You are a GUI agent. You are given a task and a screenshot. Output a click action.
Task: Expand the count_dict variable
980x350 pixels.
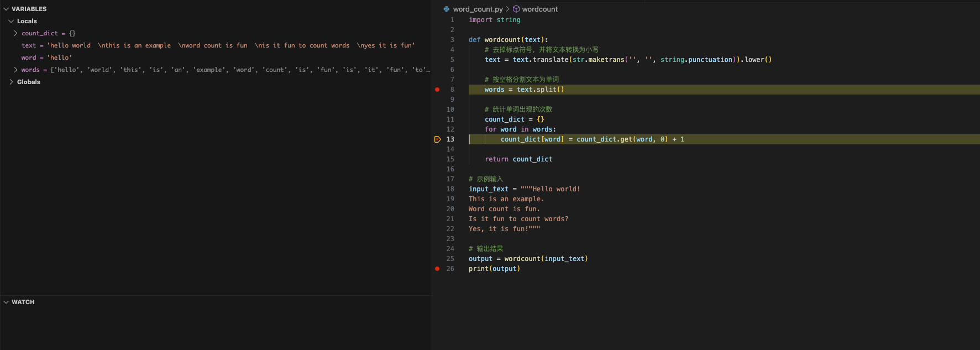pos(15,33)
